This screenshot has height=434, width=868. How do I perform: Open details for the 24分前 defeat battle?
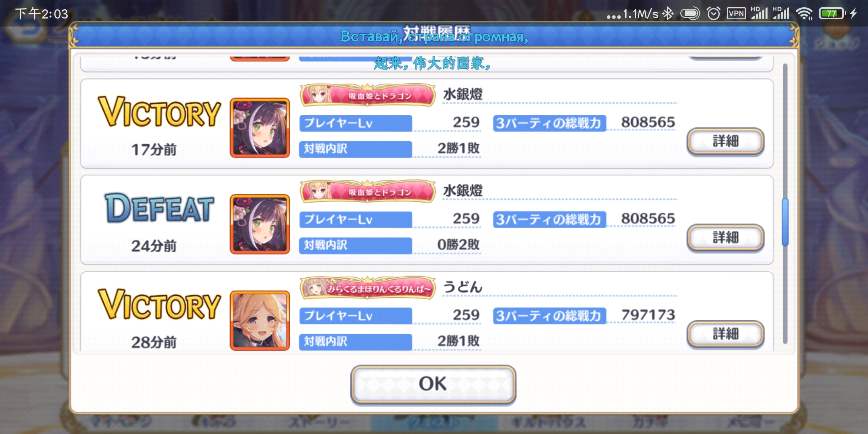point(725,238)
